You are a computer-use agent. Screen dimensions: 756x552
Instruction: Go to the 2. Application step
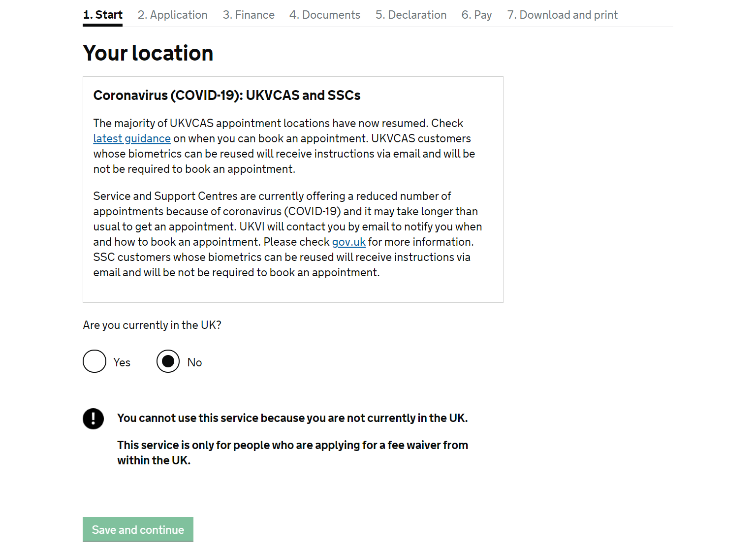(x=173, y=15)
